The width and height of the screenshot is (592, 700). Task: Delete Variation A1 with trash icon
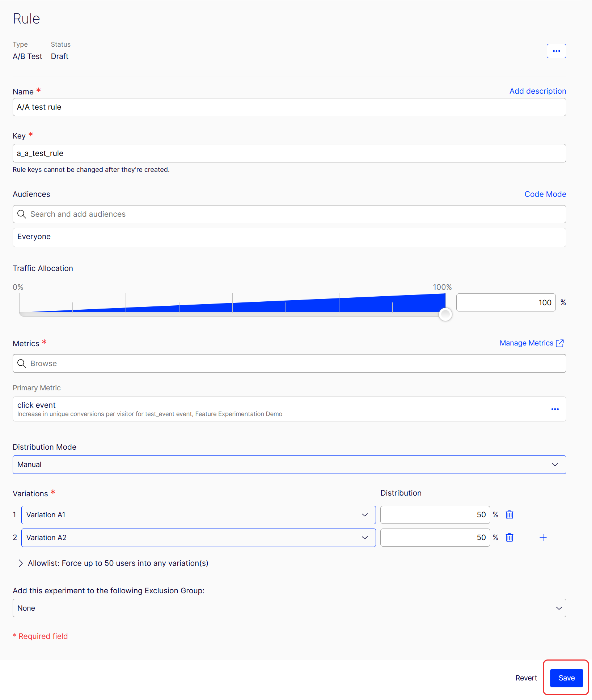pos(509,515)
